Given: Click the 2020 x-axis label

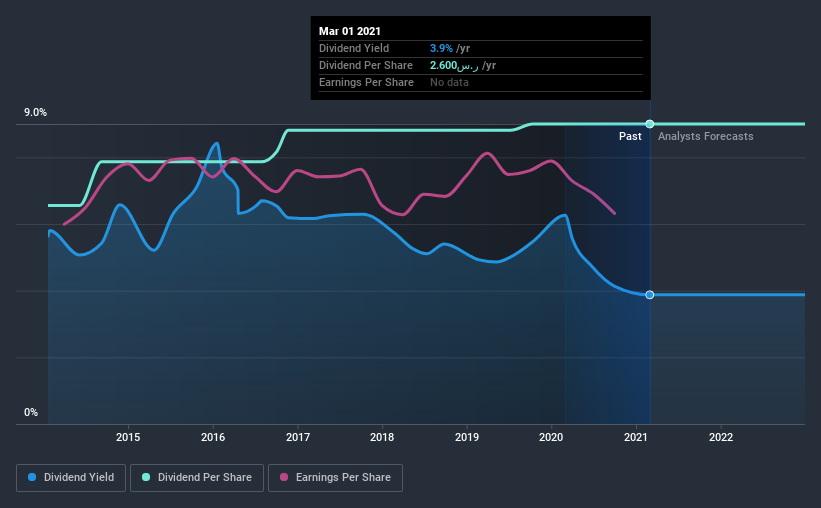Looking at the screenshot, I should (x=551, y=437).
